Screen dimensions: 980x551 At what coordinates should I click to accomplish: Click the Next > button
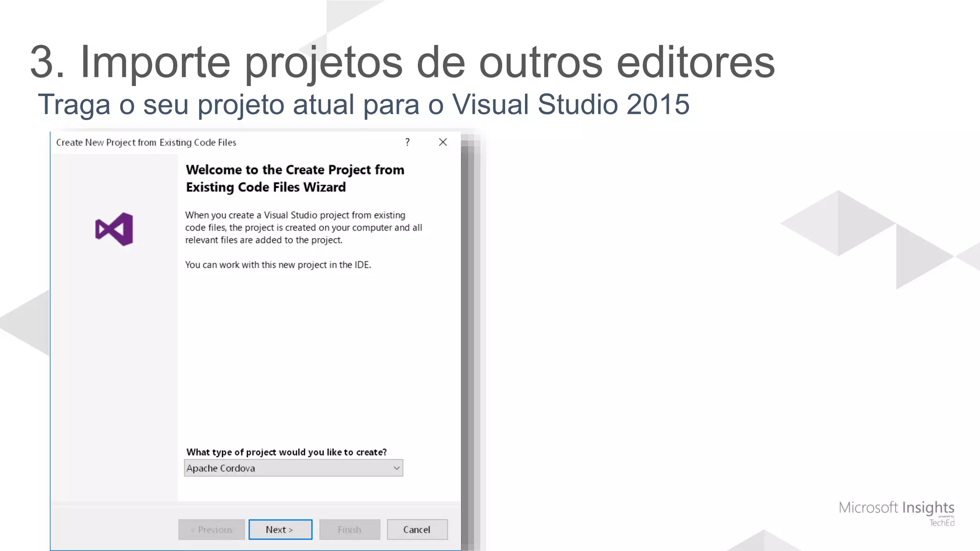click(x=280, y=529)
